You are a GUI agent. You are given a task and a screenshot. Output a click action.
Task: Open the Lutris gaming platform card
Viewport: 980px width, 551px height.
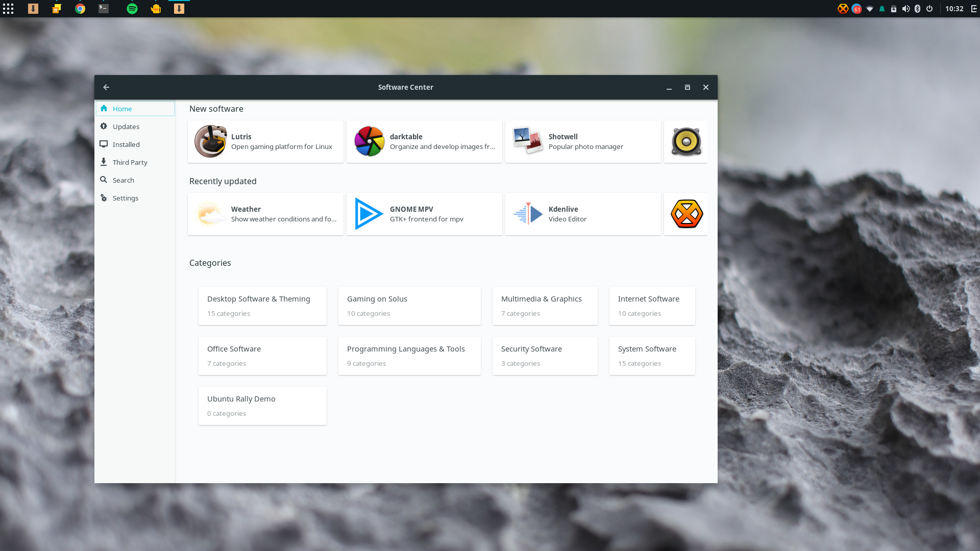[265, 142]
